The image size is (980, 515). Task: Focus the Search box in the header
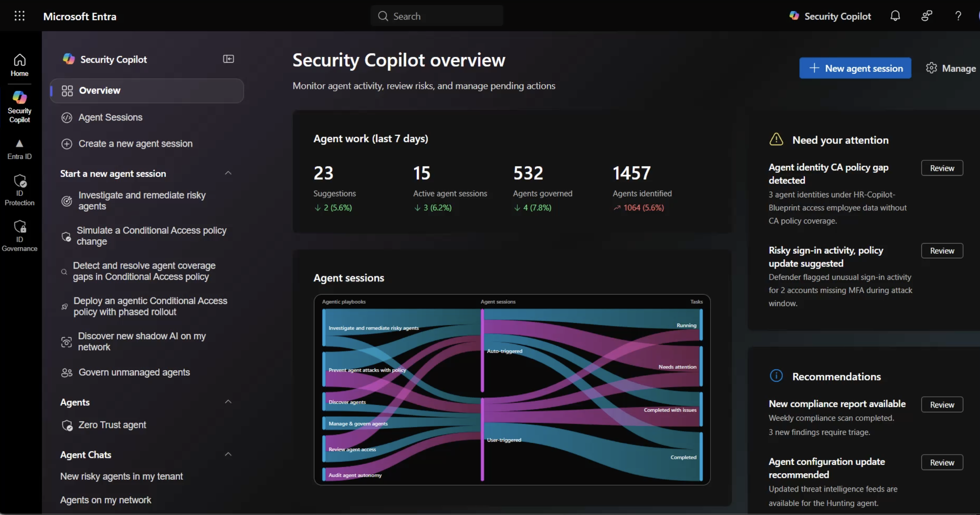pyautogui.click(x=437, y=16)
